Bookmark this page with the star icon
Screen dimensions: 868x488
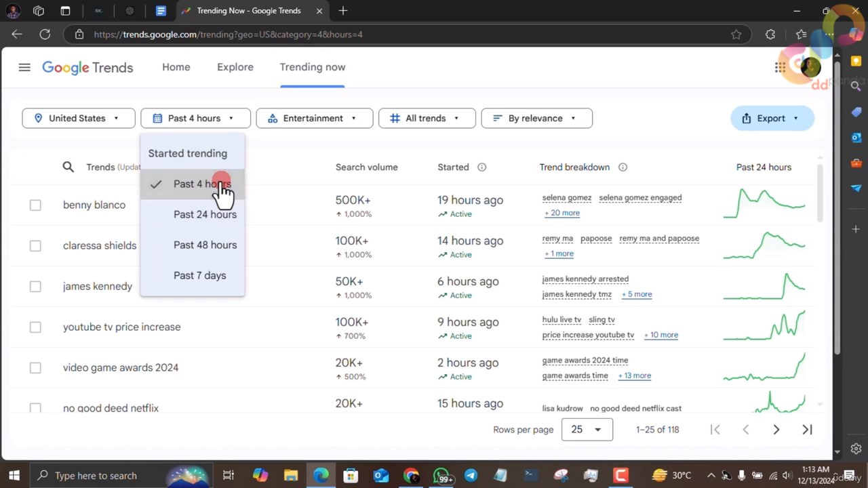point(736,34)
